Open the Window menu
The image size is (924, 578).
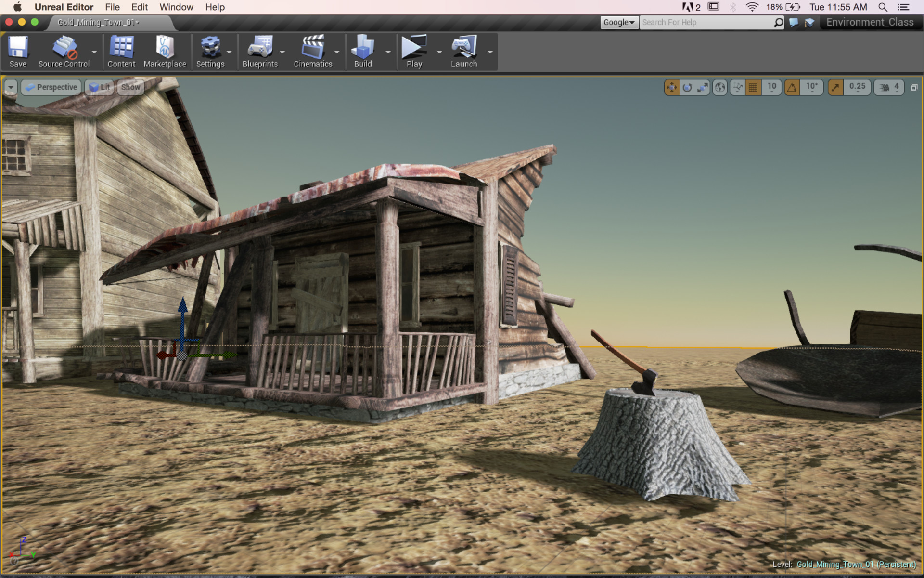176,7
